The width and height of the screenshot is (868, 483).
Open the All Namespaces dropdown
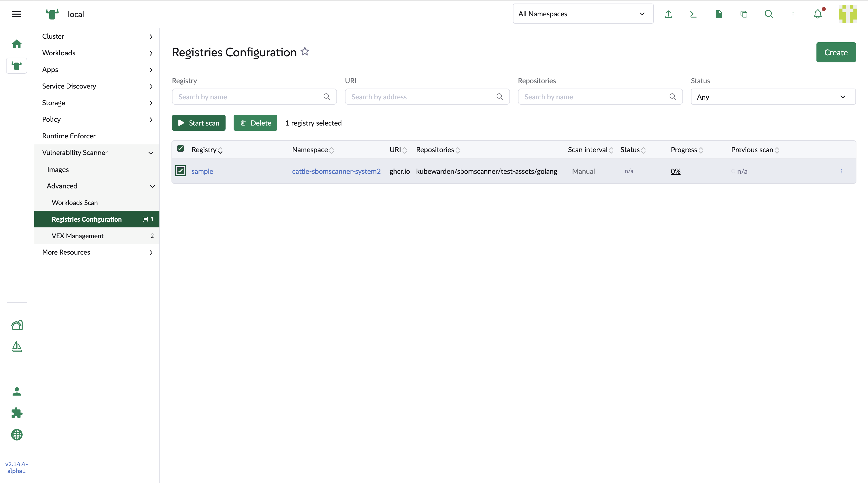(x=583, y=14)
